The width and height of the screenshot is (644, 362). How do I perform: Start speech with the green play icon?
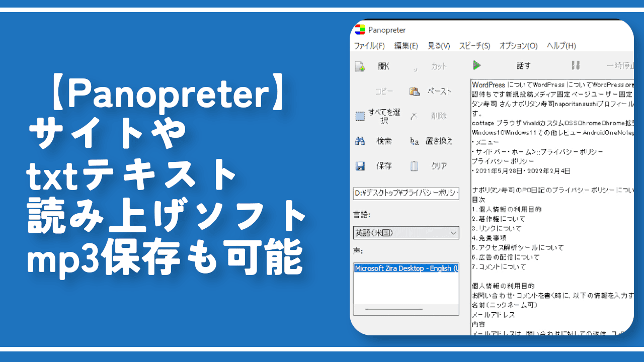pos(477,65)
